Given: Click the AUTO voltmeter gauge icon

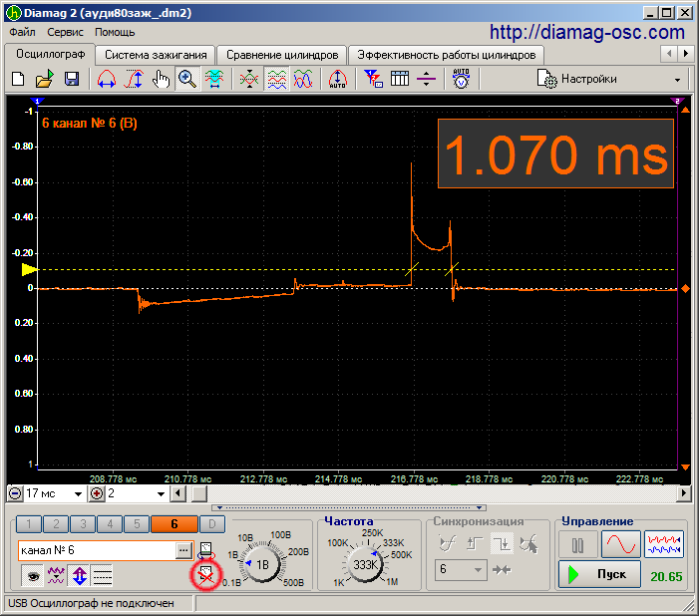Looking at the screenshot, I should (461, 79).
